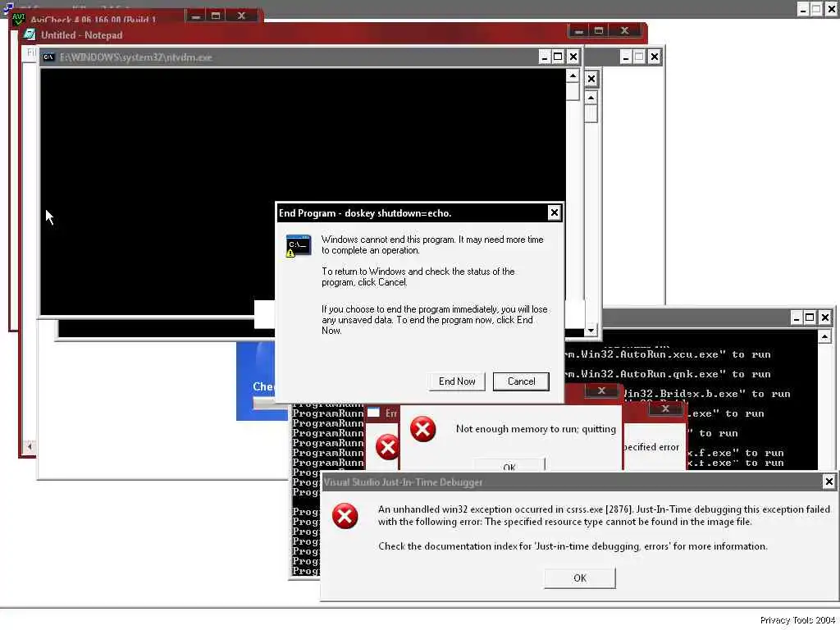Click Cancel in the End Program dialog
This screenshot has height=630, width=840.
tap(521, 381)
